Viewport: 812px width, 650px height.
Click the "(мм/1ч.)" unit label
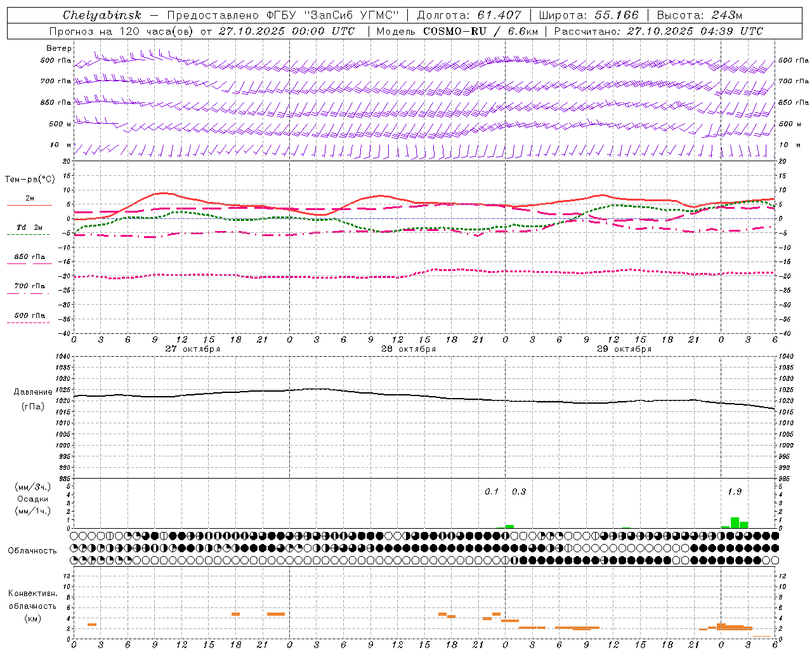click(33, 511)
